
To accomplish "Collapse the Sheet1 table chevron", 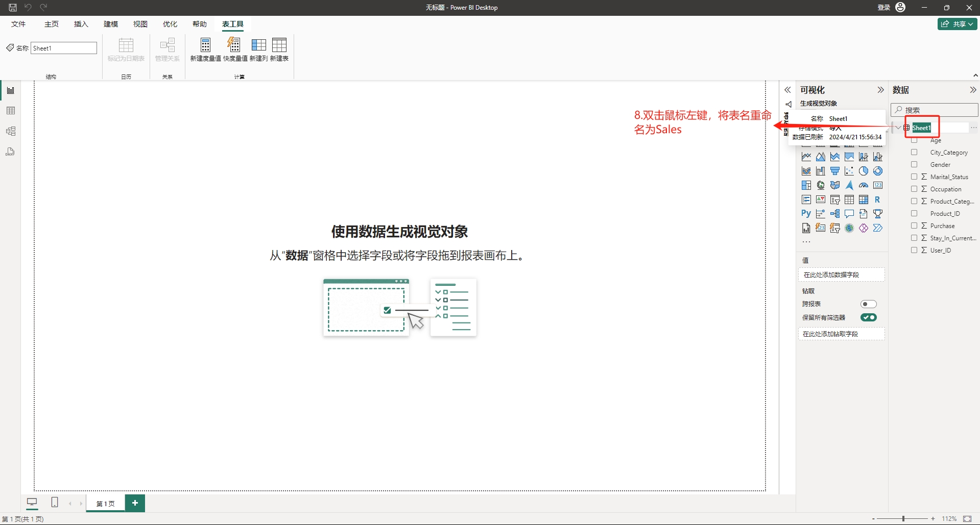I will click(898, 128).
